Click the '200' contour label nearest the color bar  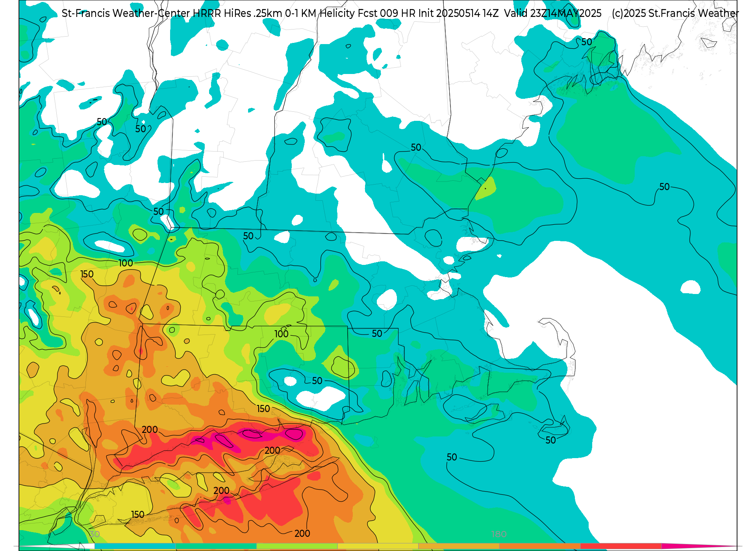[x=302, y=534]
